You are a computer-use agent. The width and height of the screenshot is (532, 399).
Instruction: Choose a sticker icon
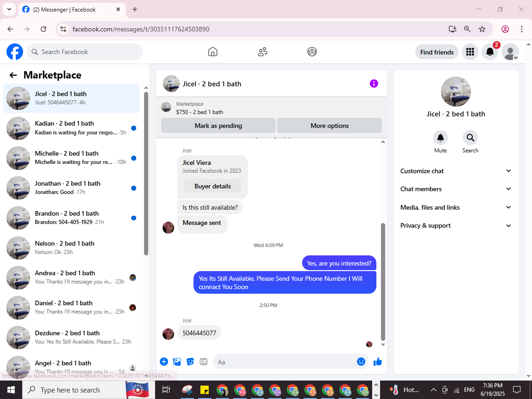190,362
